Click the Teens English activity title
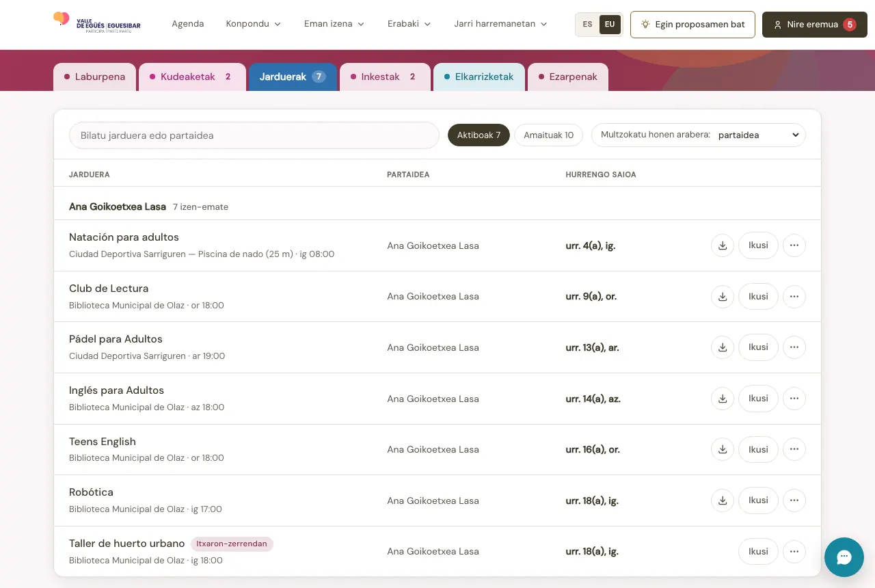Screen dimensions: 875x588 pyautogui.click(x=103, y=442)
